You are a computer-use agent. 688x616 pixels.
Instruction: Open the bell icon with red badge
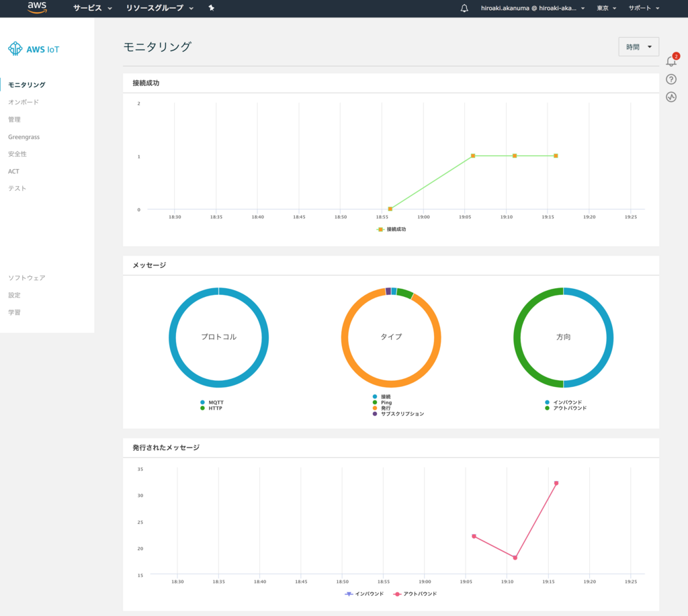[x=672, y=60]
